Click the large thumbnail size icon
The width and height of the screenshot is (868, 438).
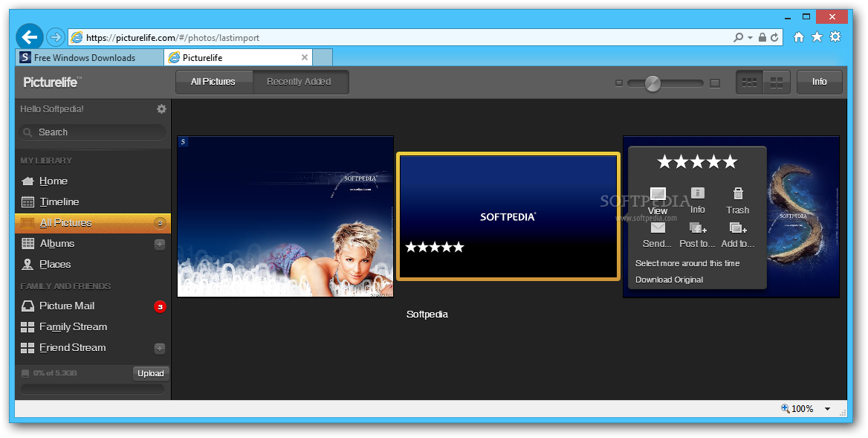coord(715,83)
